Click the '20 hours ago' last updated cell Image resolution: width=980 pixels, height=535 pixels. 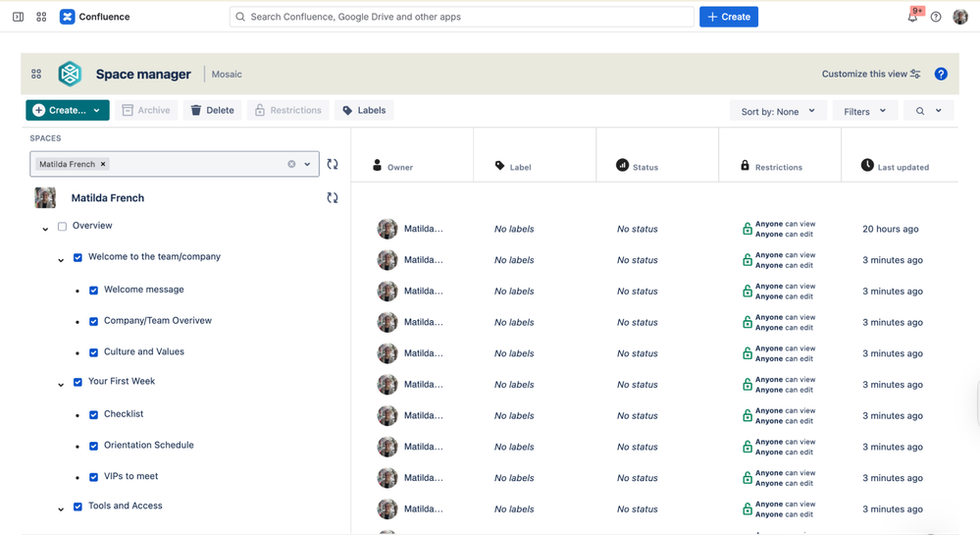click(891, 229)
